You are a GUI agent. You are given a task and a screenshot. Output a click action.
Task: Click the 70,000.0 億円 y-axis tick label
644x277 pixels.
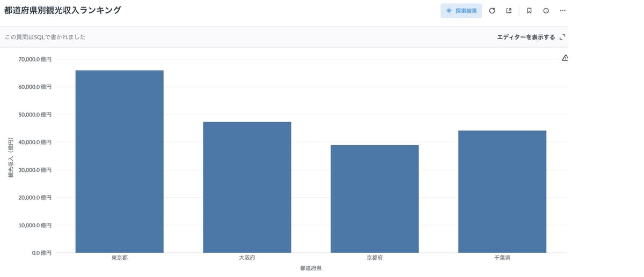coord(35,59)
